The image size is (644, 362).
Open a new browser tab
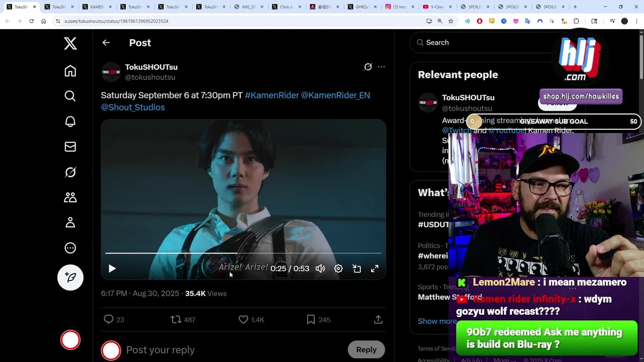(x=575, y=7)
